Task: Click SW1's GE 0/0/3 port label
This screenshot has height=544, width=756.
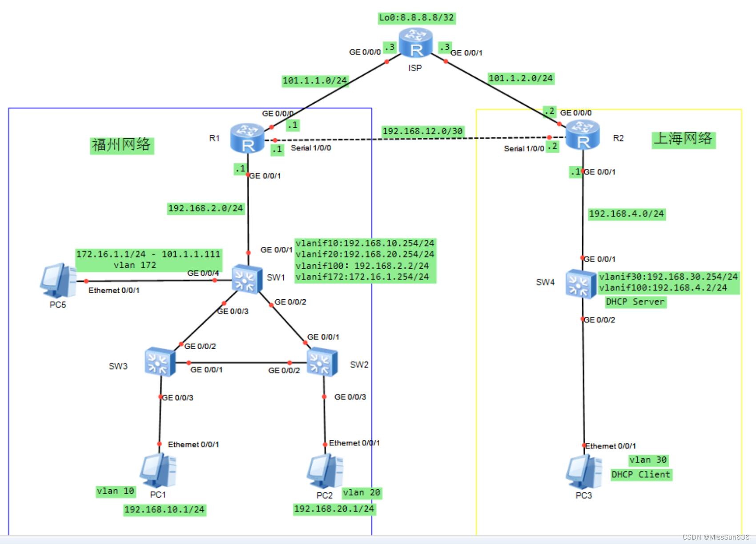Action: [233, 311]
